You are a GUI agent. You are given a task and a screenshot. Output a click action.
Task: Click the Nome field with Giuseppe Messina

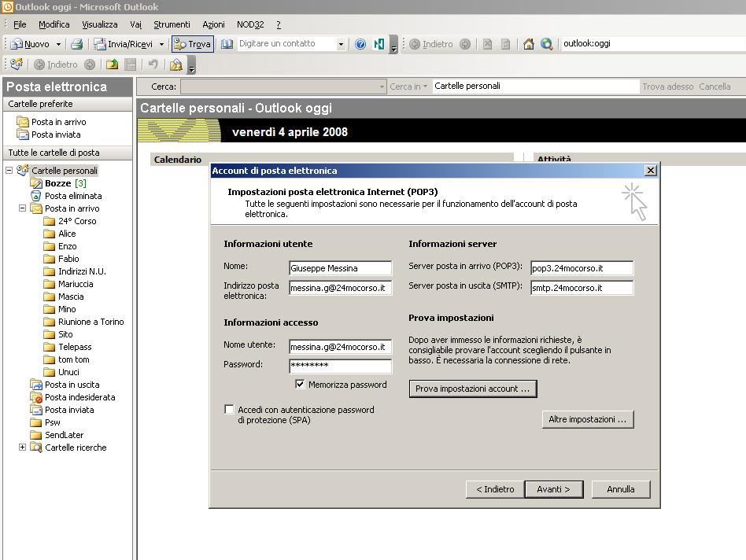(340, 268)
